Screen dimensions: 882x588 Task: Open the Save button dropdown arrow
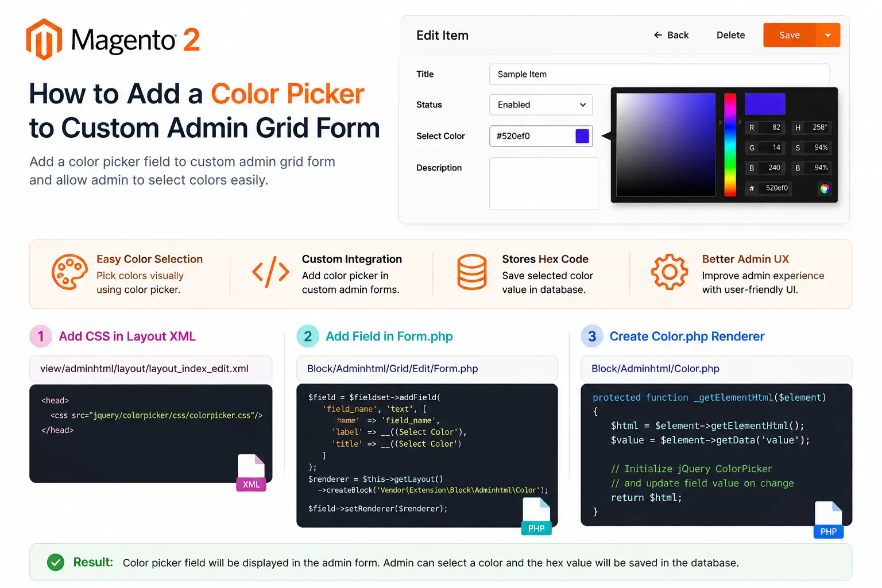point(828,35)
